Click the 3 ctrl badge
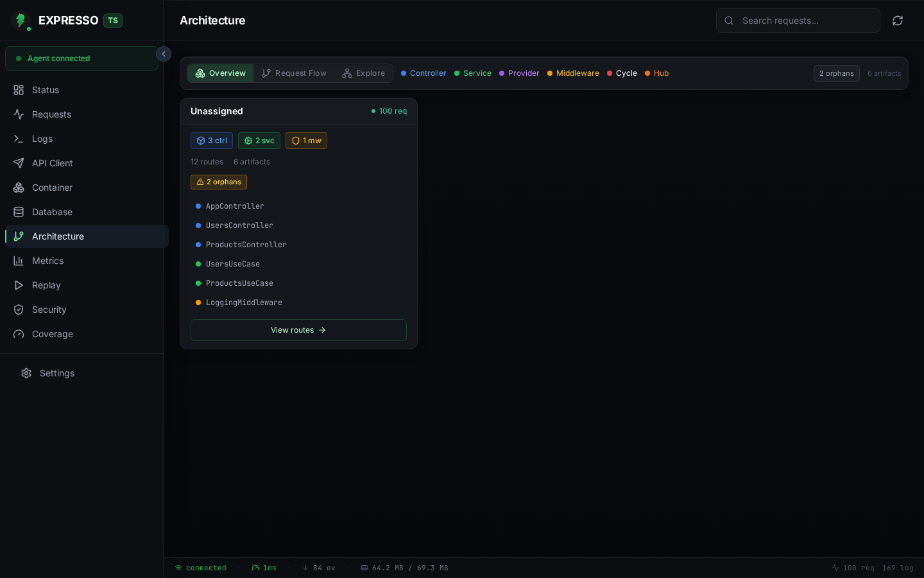 212,141
